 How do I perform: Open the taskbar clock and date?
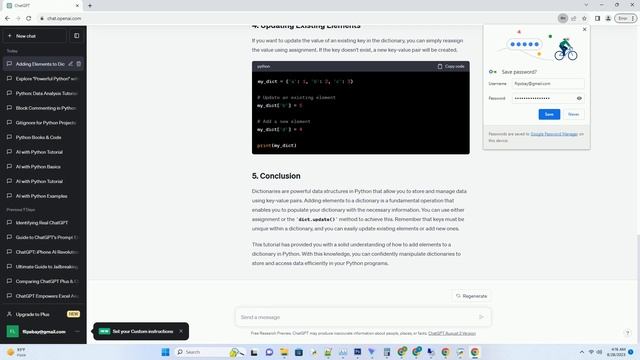coord(617,352)
